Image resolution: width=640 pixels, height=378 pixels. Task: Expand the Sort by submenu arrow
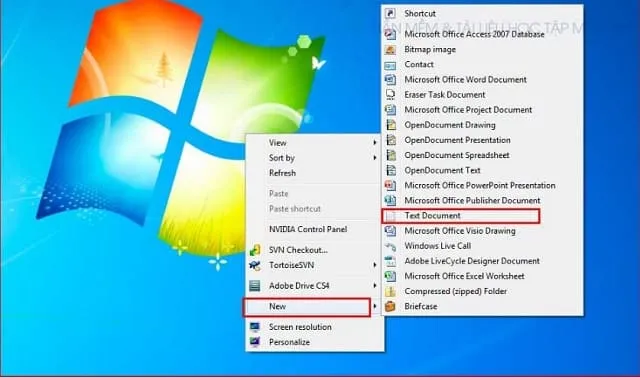pos(374,158)
